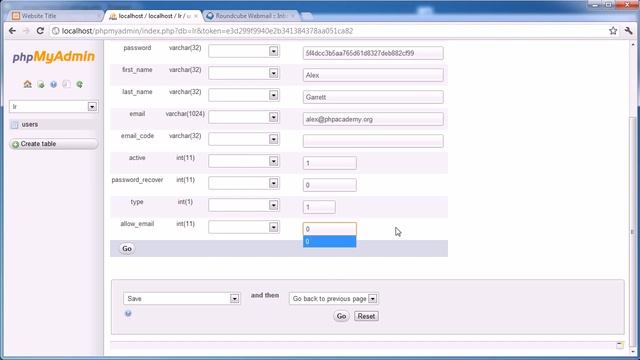
Task: Reload the current browser page
Action: (x=40, y=31)
